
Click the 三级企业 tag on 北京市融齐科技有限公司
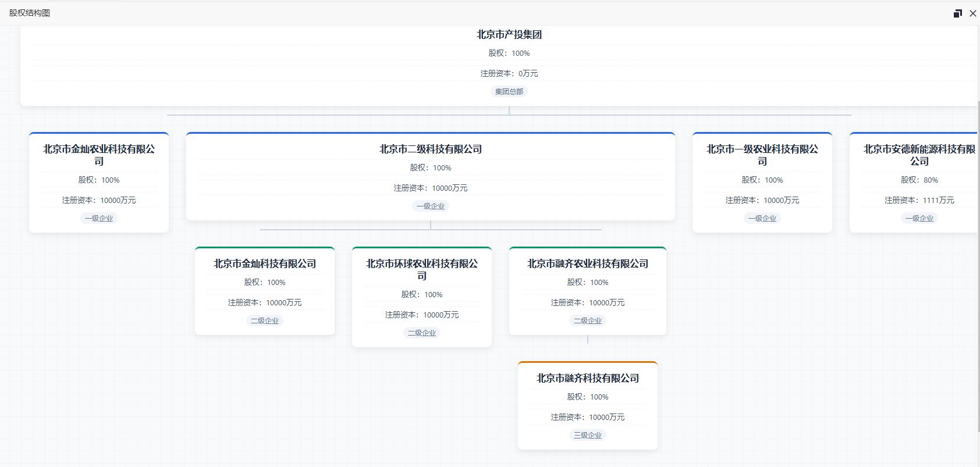pyautogui.click(x=587, y=435)
